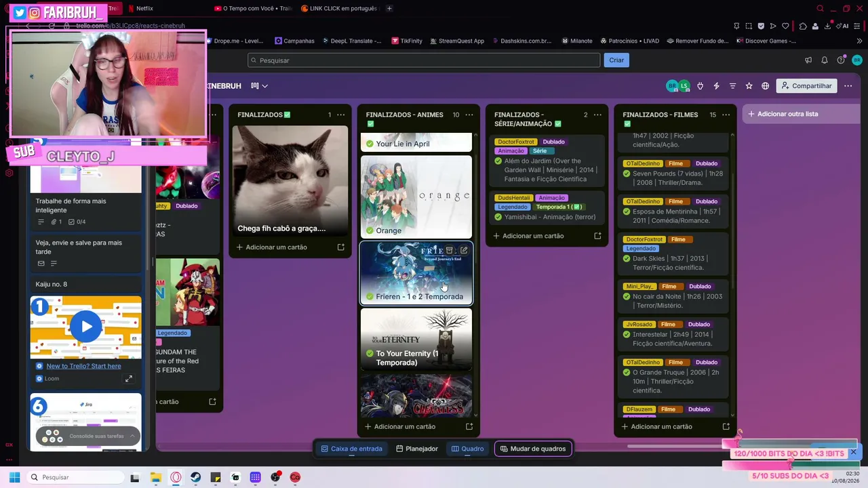Open the FINALIZADOS - SÉRIE/ANIMAÇÃO list actions menu
The height and width of the screenshot is (488, 868).
(x=597, y=115)
